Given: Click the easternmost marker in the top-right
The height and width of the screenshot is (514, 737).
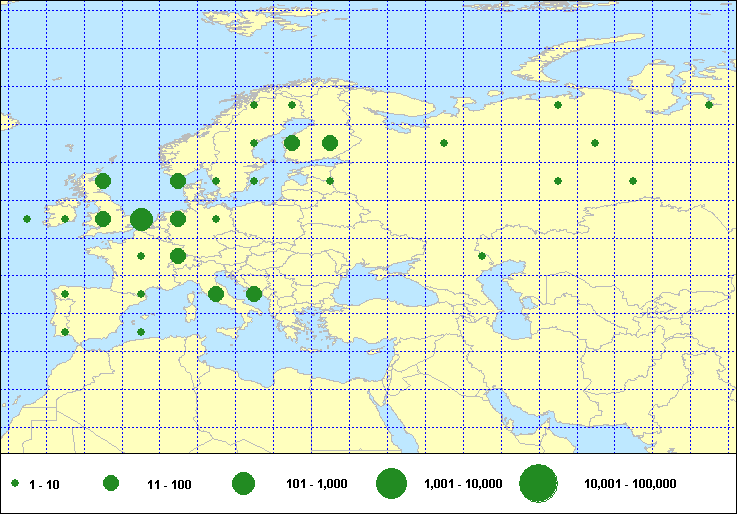Looking at the screenshot, I should pyautogui.click(x=709, y=105).
